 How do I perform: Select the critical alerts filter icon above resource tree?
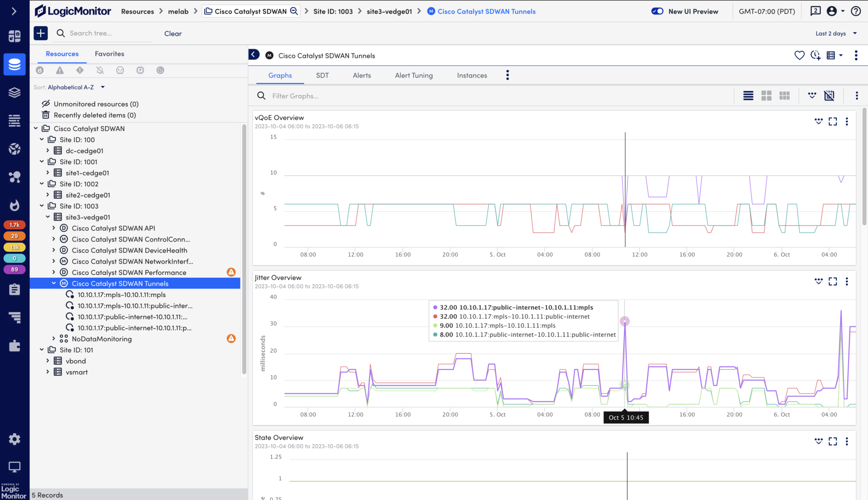[80, 70]
